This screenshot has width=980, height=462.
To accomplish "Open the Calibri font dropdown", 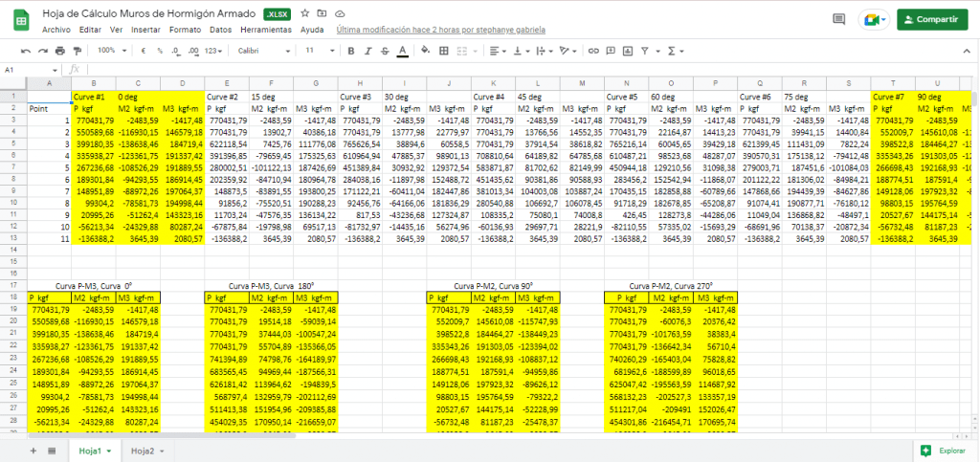I will (x=264, y=51).
